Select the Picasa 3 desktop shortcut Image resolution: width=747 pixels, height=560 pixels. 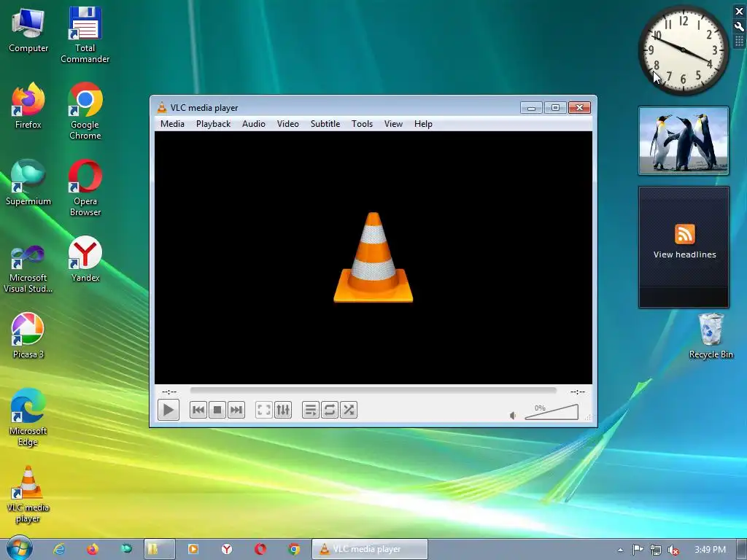click(28, 335)
